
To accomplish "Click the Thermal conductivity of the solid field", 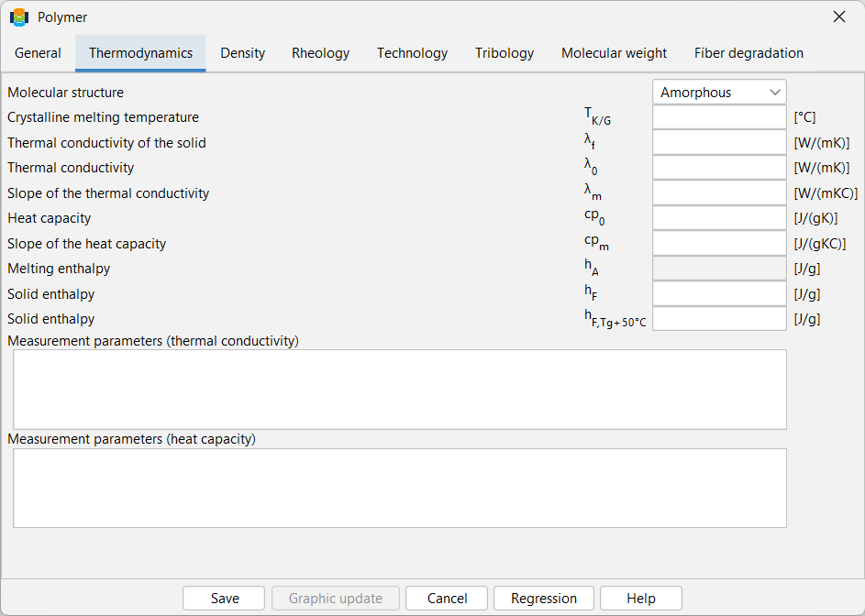I will click(x=719, y=142).
